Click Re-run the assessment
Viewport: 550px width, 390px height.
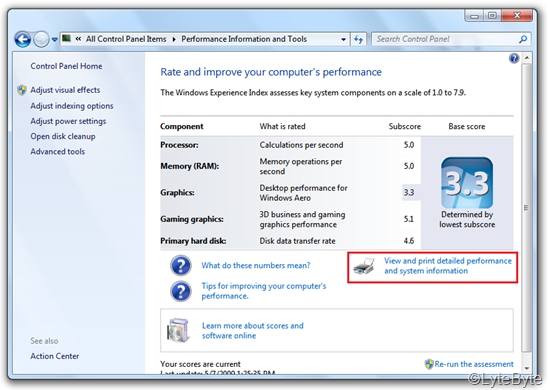tap(474, 364)
